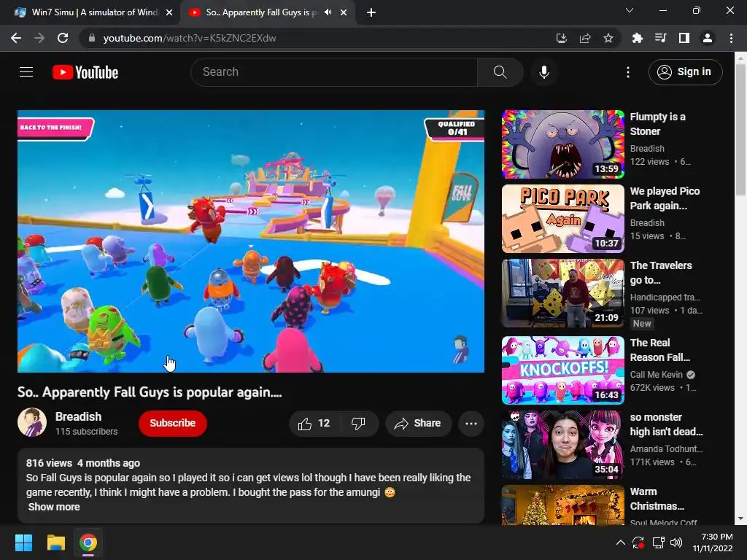
Task: Click the '816 views' text in description
Action: [49, 463]
